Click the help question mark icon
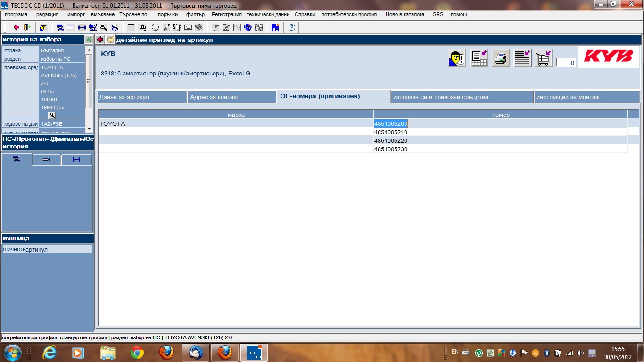The height and width of the screenshot is (362, 644). pyautogui.click(x=291, y=27)
